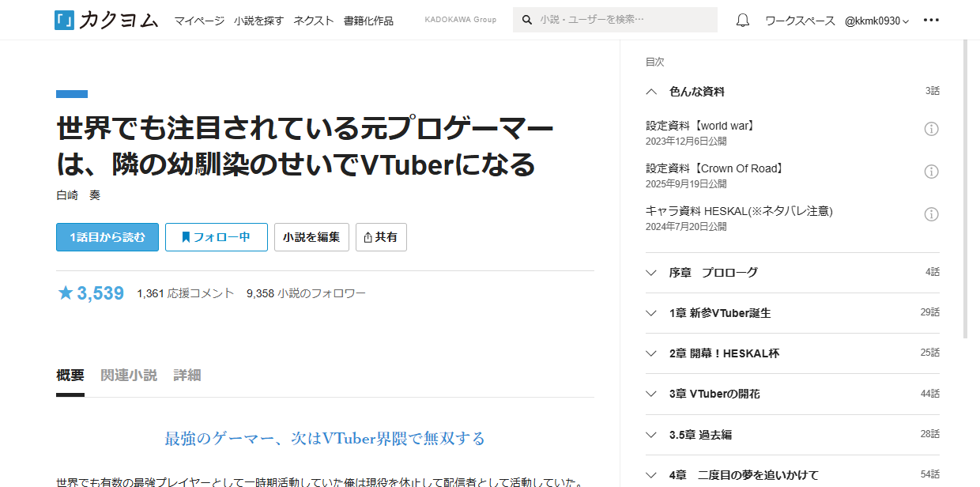980x487 pixels.
Task: Expand the 序章 プロローグ chapter
Action: click(651, 273)
